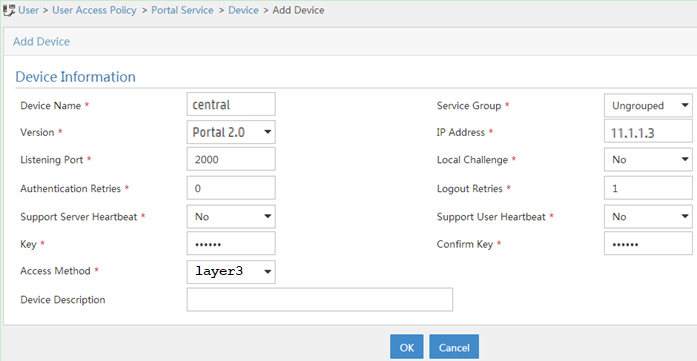Expand the Service Group dropdown
Screen dimensions: 697x361
tap(648, 105)
